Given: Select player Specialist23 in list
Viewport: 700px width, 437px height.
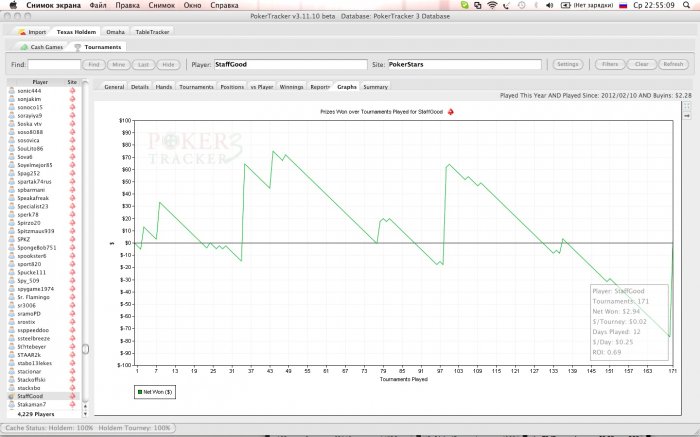Looking at the screenshot, I should tap(33, 206).
